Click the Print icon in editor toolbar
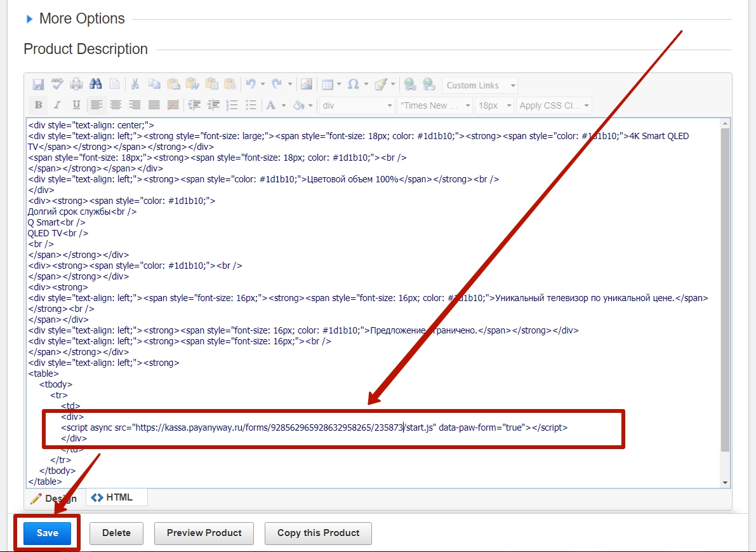This screenshot has width=756, height=552. 76,84
